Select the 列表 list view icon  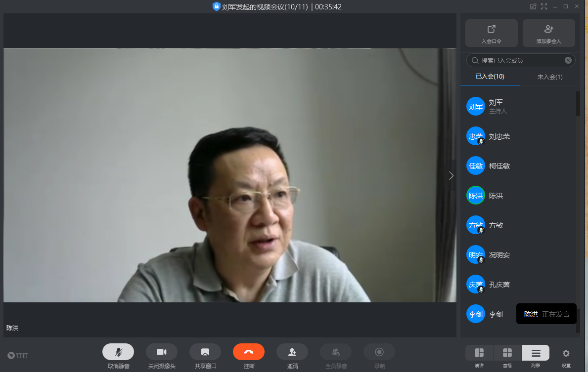coord(536,353)
